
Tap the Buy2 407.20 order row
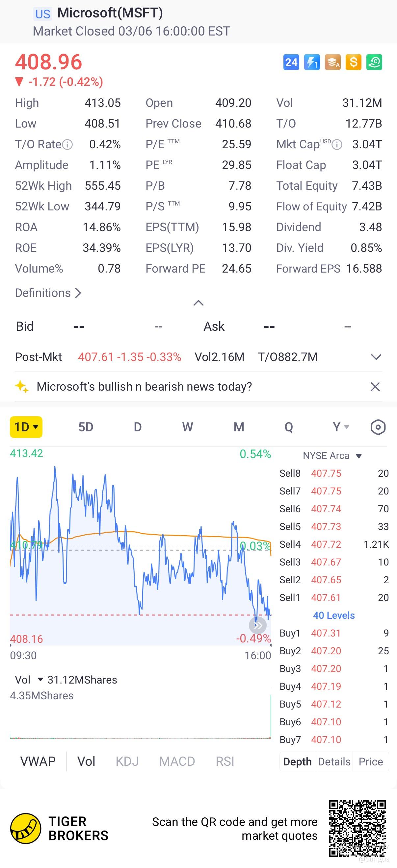click(334, 651)
